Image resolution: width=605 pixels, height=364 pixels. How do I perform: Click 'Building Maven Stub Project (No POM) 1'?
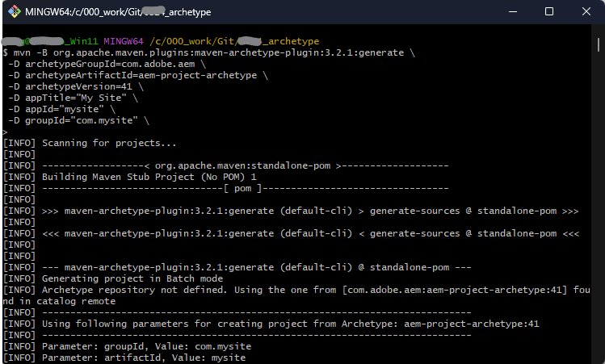click(129, 177)
